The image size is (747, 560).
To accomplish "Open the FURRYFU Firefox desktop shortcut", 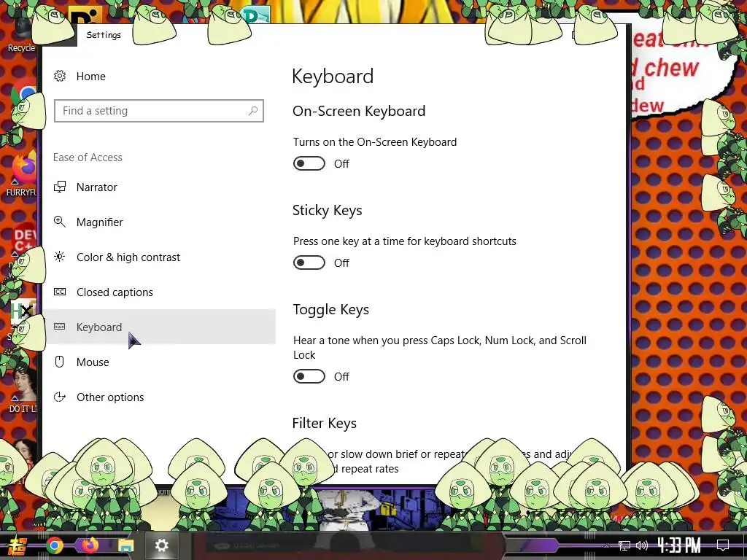I will coord(21,174).
